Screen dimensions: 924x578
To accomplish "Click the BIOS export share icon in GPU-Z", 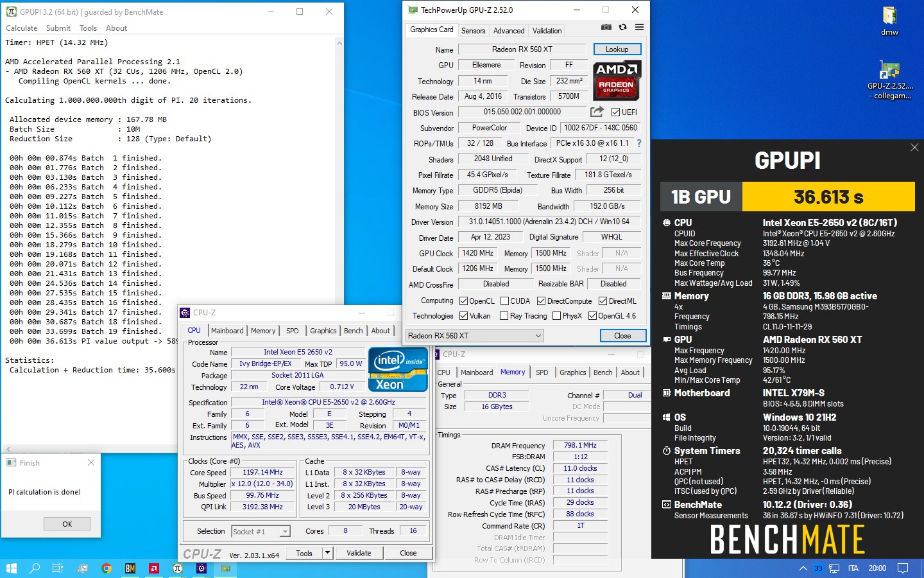I will (x=597, y=112).
